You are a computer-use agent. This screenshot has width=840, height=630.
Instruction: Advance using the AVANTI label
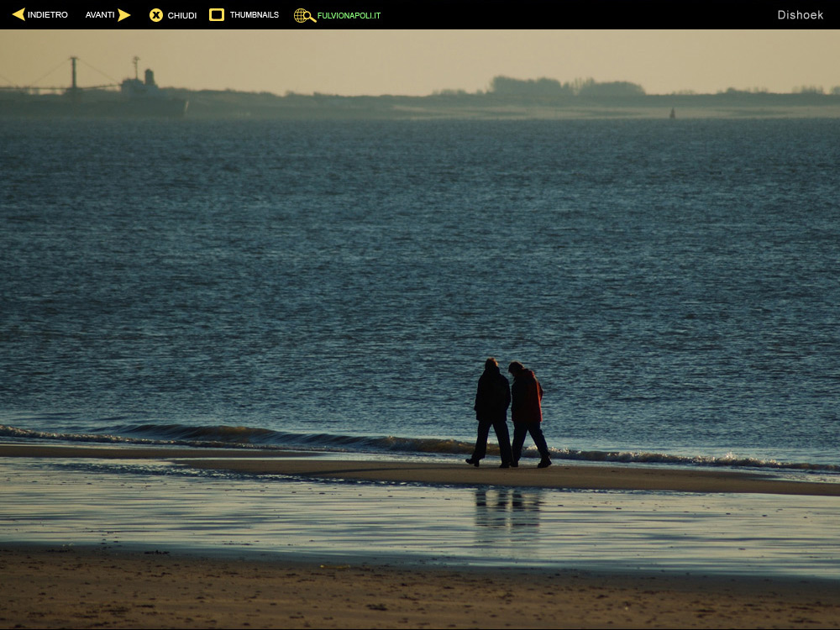coord(100,15)
